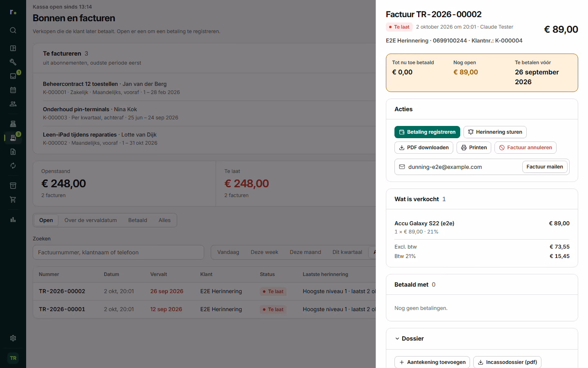Click the Factuur mailen button
588x368 pixels.
point(545,167)
